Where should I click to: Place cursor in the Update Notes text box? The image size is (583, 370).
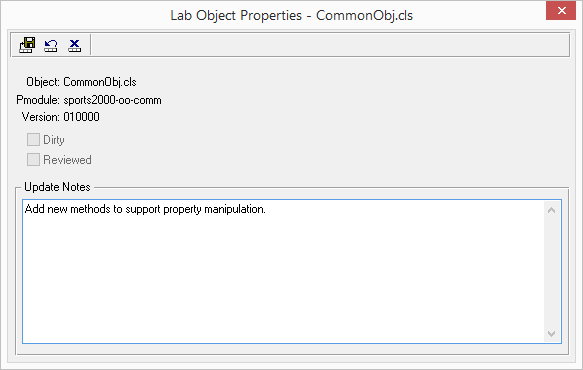[283, 271]
